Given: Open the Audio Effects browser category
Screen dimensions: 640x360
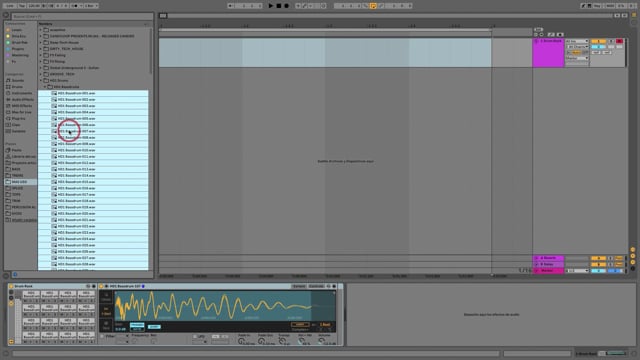Looking at the screenshot, I should [20, 99].
